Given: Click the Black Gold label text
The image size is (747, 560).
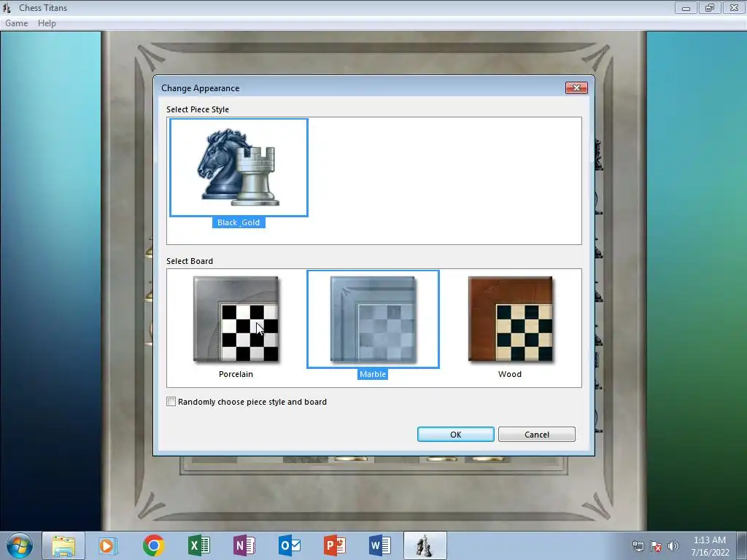Looking at the screenshot, I should 239,222.
